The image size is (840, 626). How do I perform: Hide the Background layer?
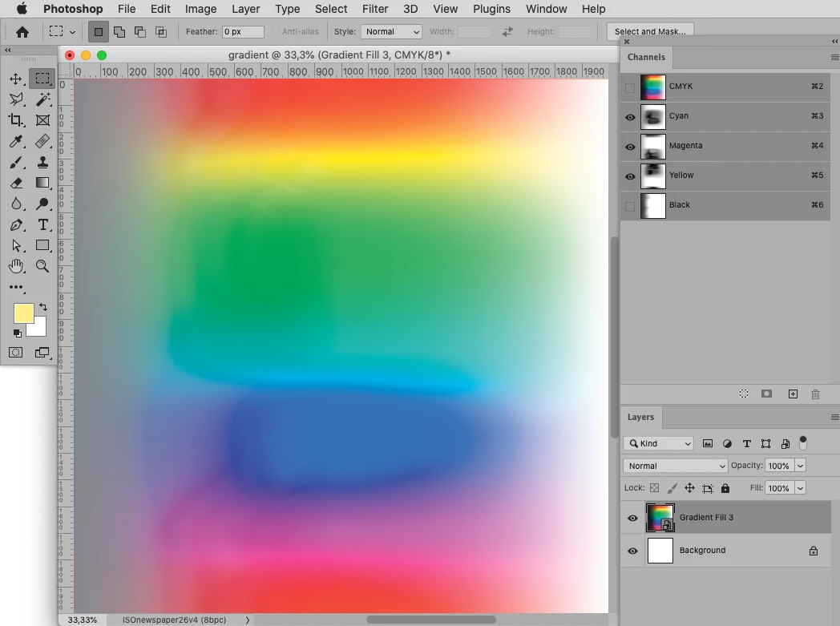click(632, 551)
